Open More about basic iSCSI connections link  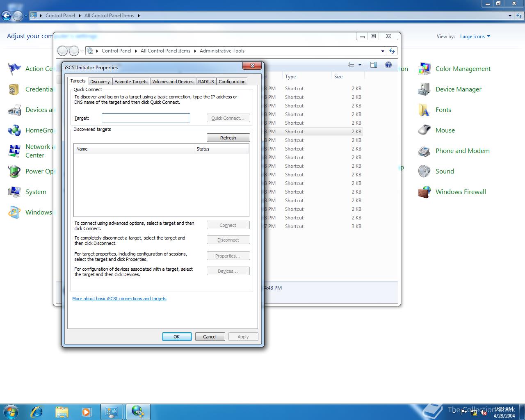point(119,299)
